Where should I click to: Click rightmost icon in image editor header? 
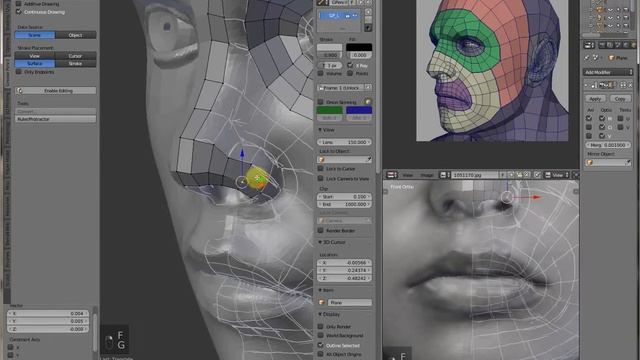pyautogui.click(x=576, y=175)
